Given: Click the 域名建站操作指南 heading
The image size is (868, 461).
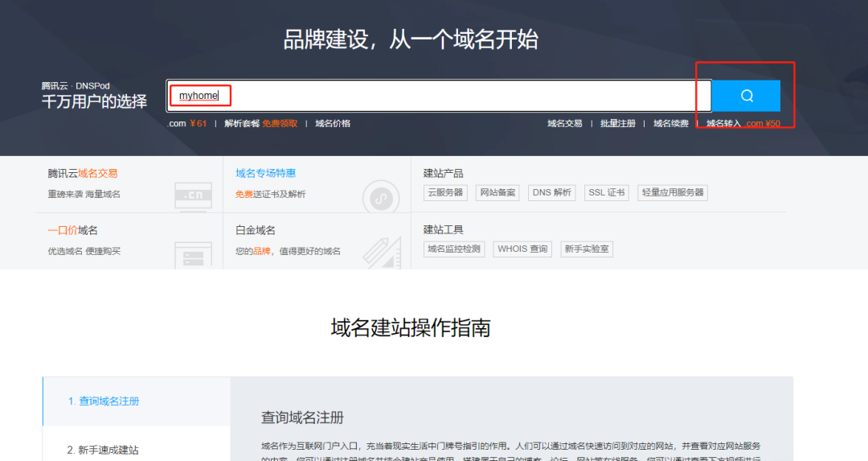Looking at the screenshot, I should (411, 328).
